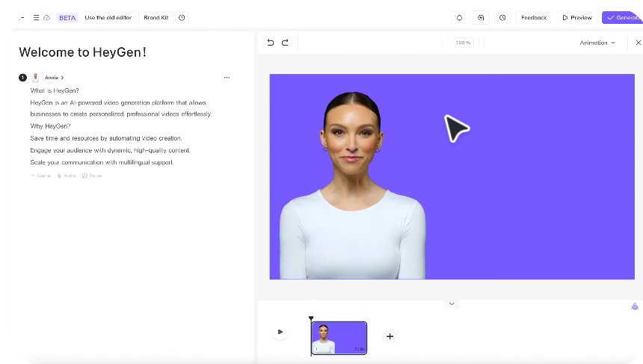Click 'Scale your communication' script line
This screenshot has height=364, width=643.
[x=102, y=162]
